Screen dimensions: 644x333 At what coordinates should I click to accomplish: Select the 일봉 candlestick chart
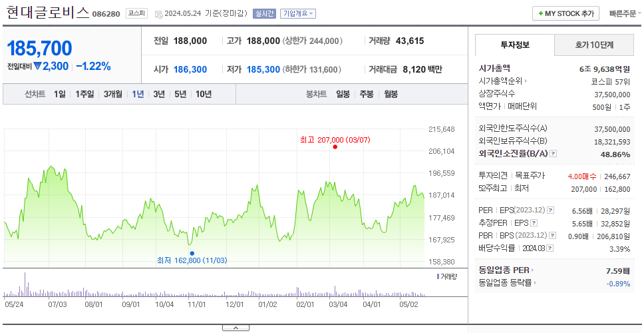click(x=343, y=94)
